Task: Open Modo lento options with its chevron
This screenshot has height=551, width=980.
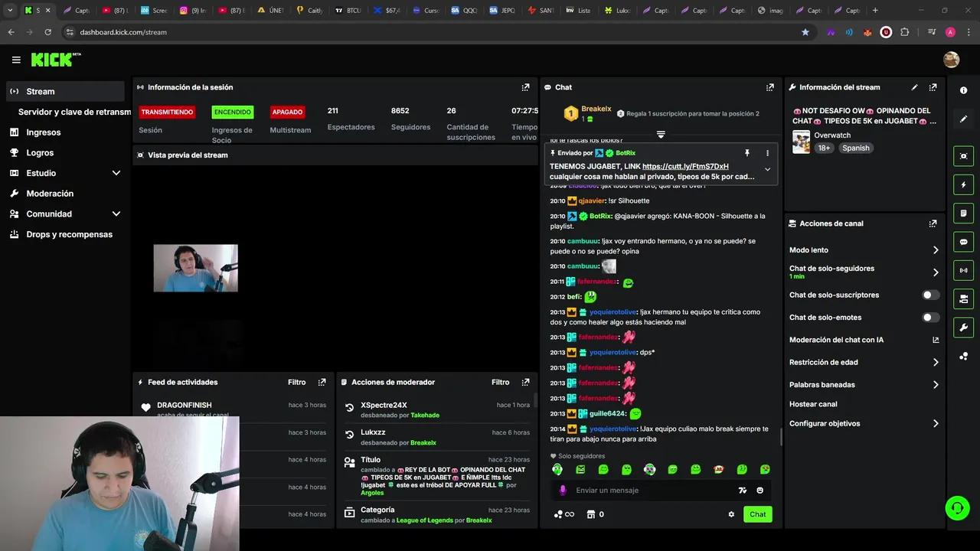Action: (935, 249)
